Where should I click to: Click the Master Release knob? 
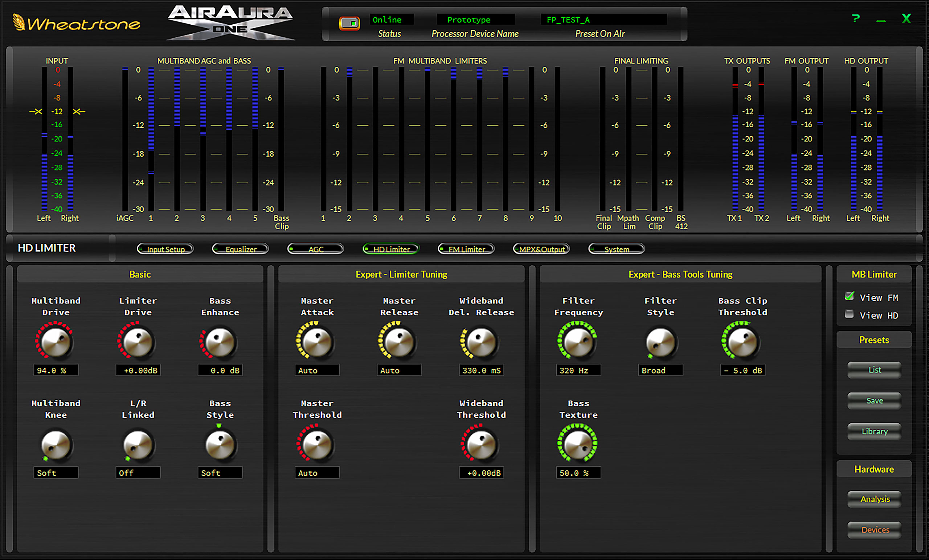[399, 341]
